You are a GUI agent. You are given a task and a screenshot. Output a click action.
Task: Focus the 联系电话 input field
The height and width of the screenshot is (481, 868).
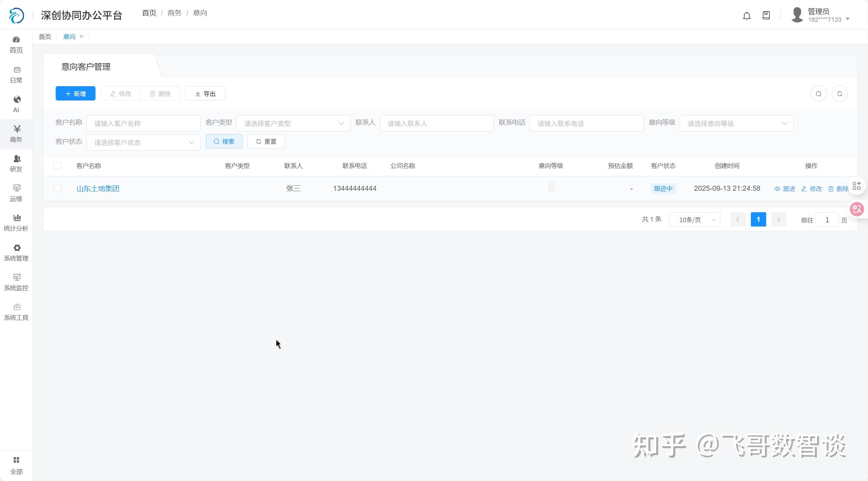587,123
